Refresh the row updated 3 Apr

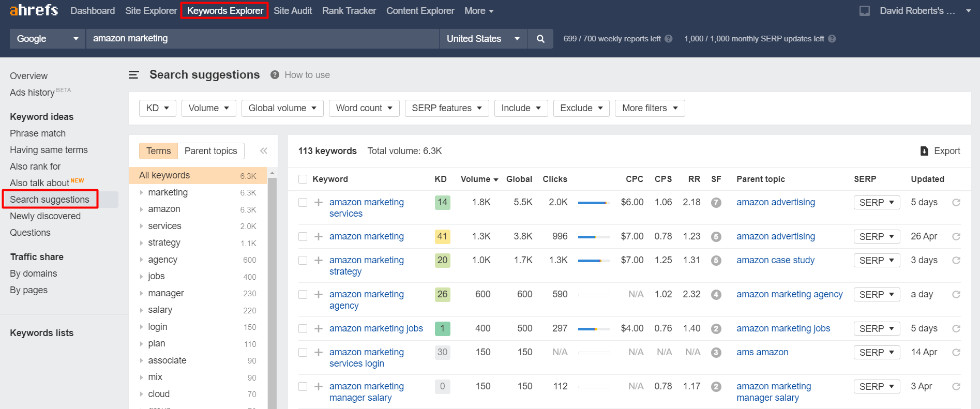[956, 386]
